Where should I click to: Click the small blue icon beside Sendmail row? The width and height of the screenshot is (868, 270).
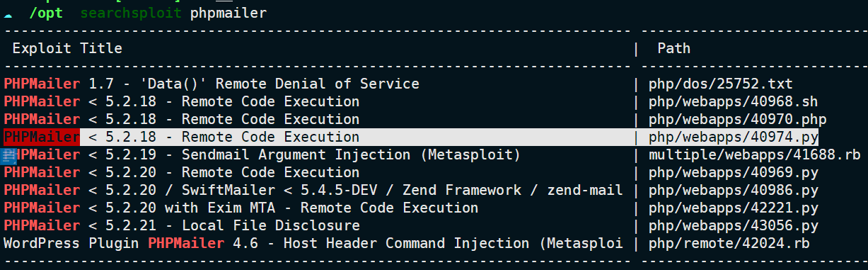pyautogui.click(x=9, y=155)
